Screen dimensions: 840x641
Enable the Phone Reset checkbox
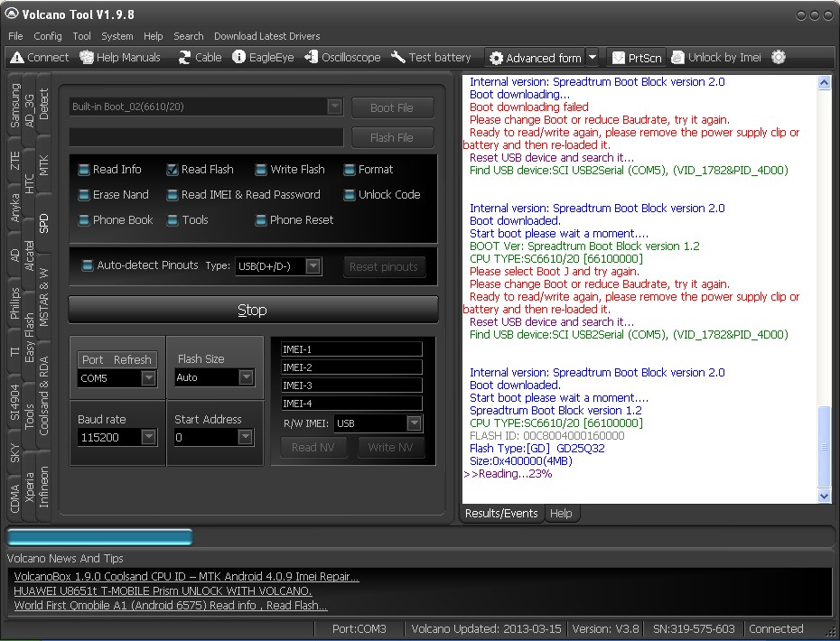coord(261,220)
